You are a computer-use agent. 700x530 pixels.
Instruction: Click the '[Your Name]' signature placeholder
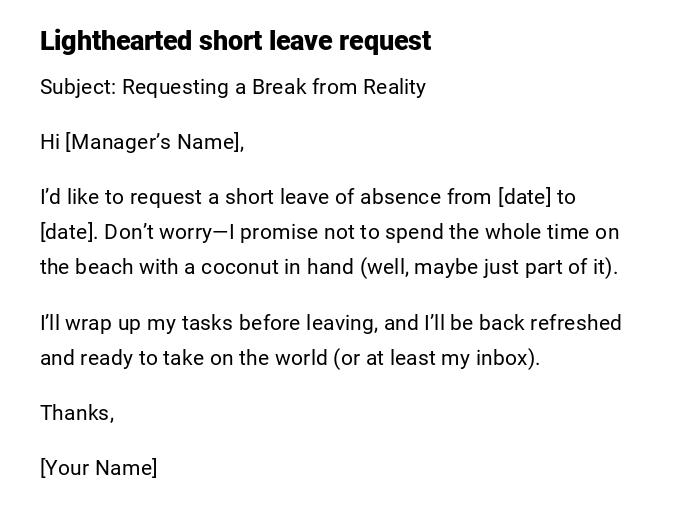[x=98, y=468]
